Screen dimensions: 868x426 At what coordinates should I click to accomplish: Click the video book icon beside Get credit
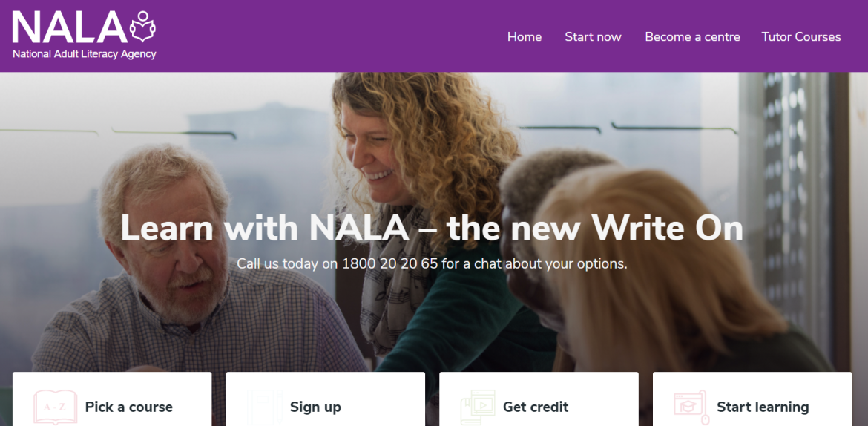[478, 407]
